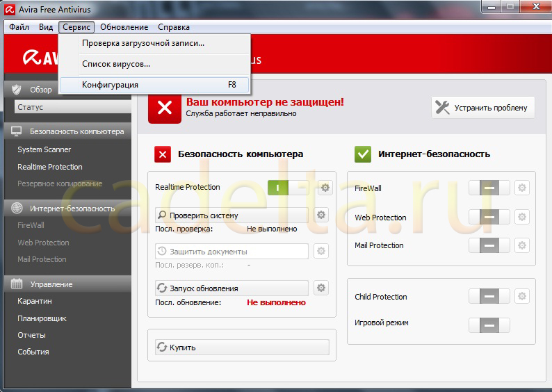Toggle Realtime Protection switch off
Image resolution: width=552 pixels, height=392 pixels.
tap(288, 188)
